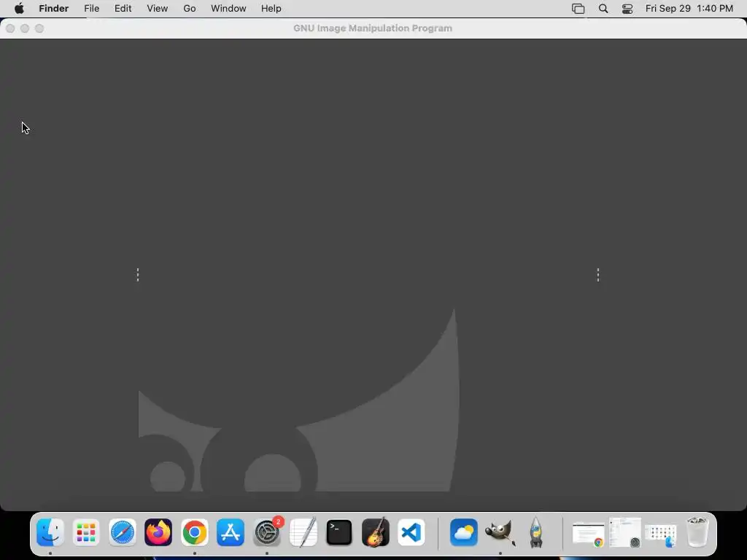Click the date and time in menu bar

click(x=689, y=9)
